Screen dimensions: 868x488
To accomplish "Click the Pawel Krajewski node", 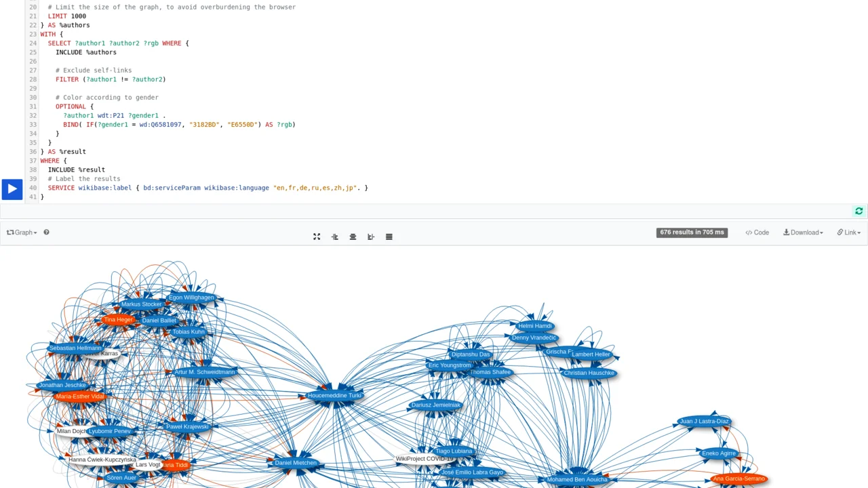I will [x=187, y=427].
